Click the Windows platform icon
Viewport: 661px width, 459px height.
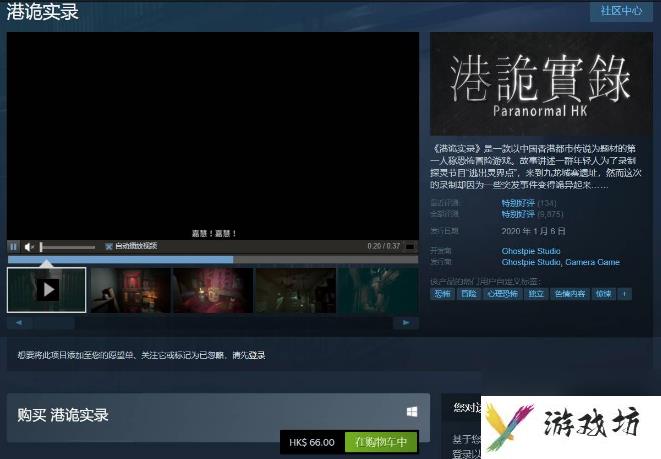pyautogui.click(x=412, y=411)
